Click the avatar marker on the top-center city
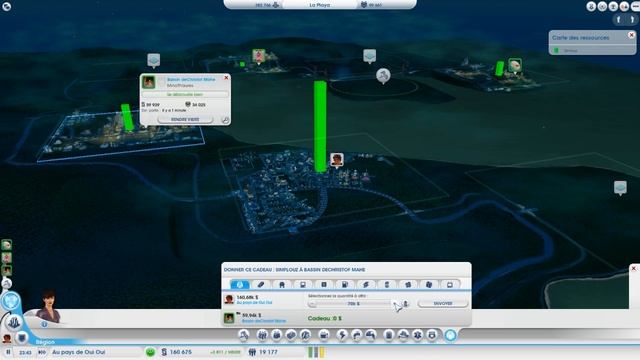This screenshot has width=640, height=360. 259,56
